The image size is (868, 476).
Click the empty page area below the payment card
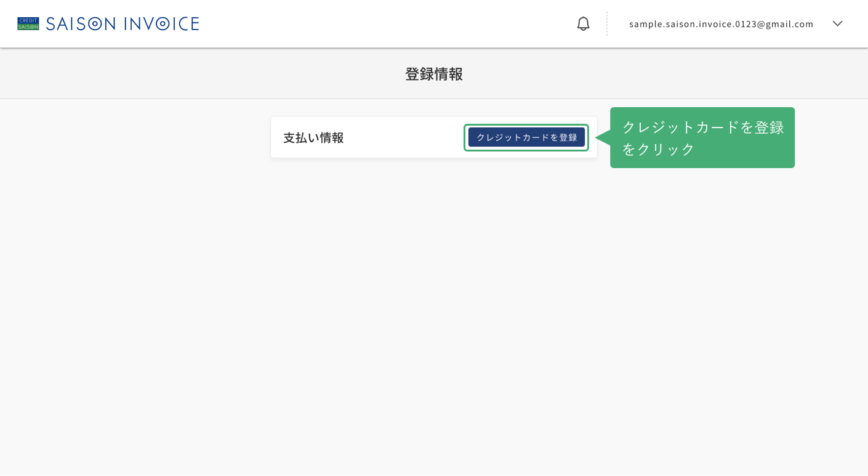434,308
